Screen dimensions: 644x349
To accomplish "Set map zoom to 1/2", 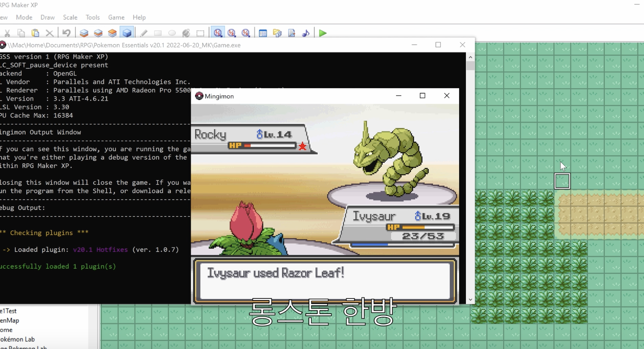I will (x=232, y=33).
